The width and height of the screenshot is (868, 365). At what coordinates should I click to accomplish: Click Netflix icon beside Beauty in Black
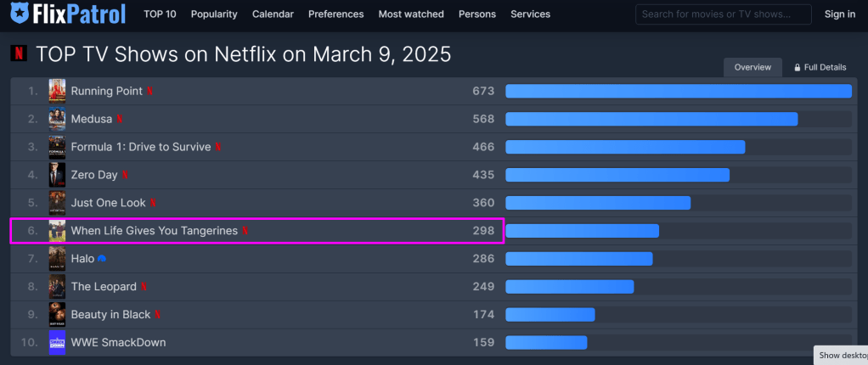point(158,315)
